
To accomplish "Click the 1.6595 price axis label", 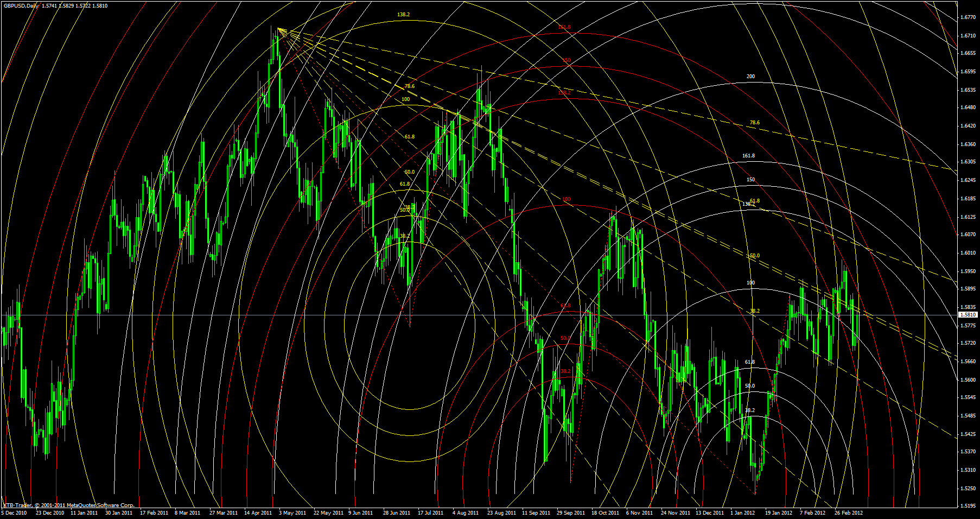I will [x=968, y=72].
